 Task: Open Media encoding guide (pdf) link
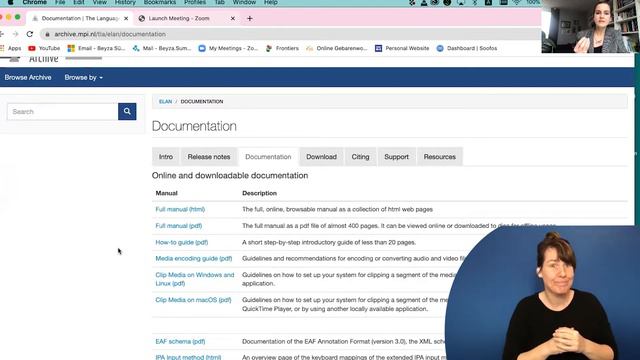[x=194, y=258]
